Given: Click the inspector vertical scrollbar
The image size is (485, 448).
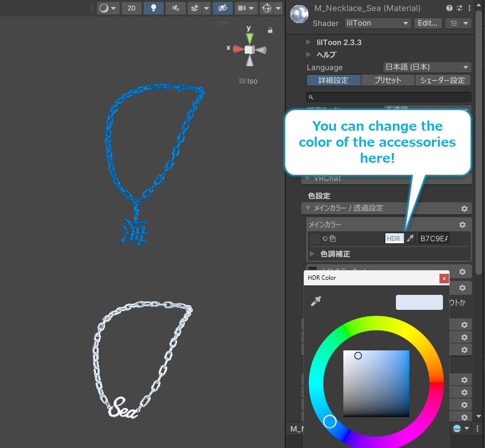Looking at the screenshot, I should 478,142.
